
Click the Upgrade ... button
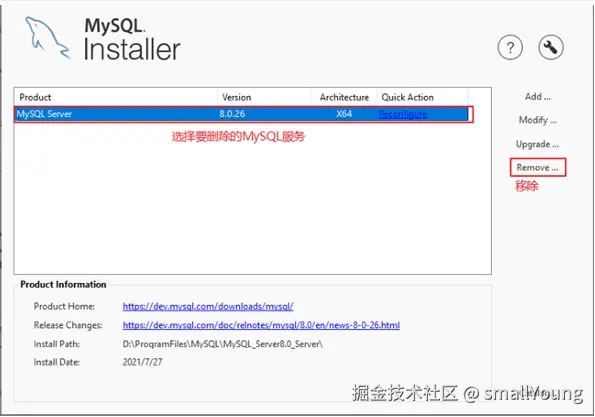click(x=537, y=144)
